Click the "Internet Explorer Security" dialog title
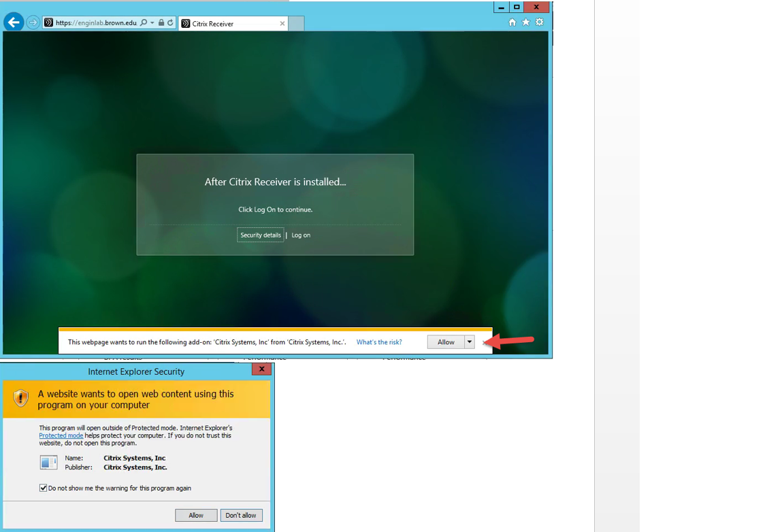 [136, 371]
